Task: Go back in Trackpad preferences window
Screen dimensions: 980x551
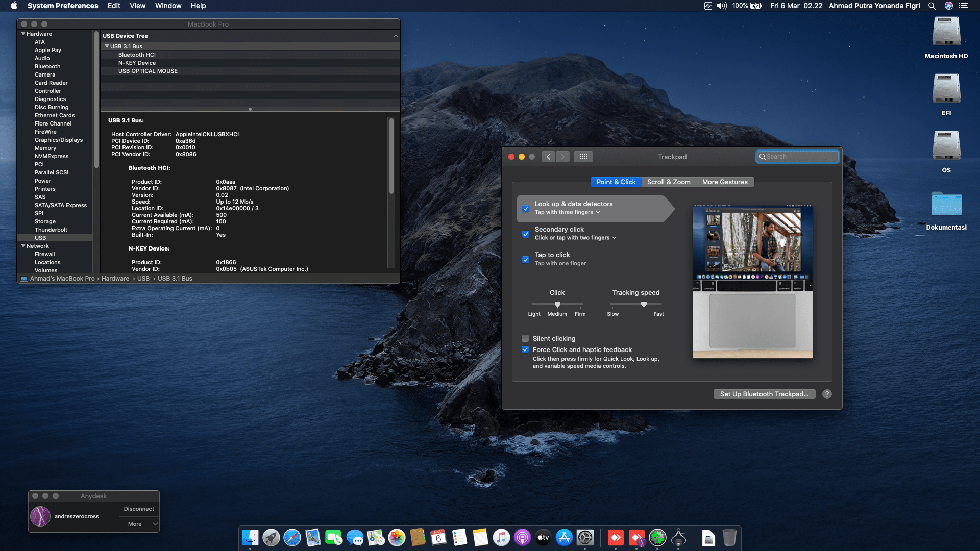Action: (549, 157)
